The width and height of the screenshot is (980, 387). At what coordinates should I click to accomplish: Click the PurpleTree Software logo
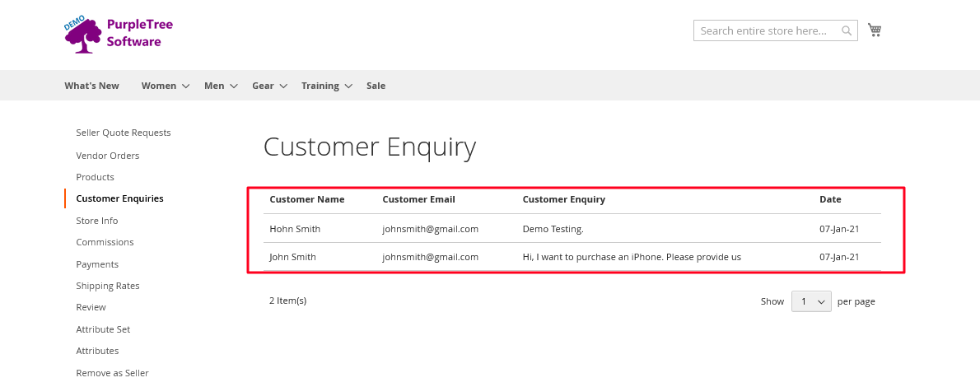[x=119, y=35]
